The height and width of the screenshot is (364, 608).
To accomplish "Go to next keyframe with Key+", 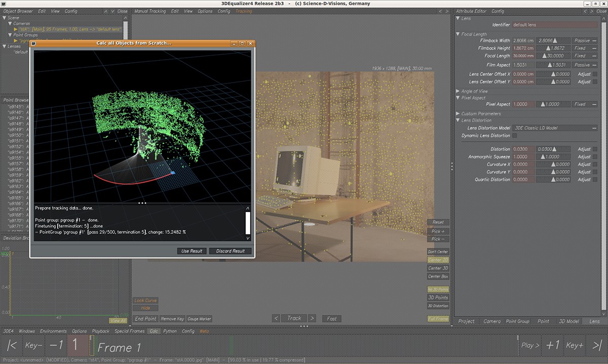I will [575, 345].
